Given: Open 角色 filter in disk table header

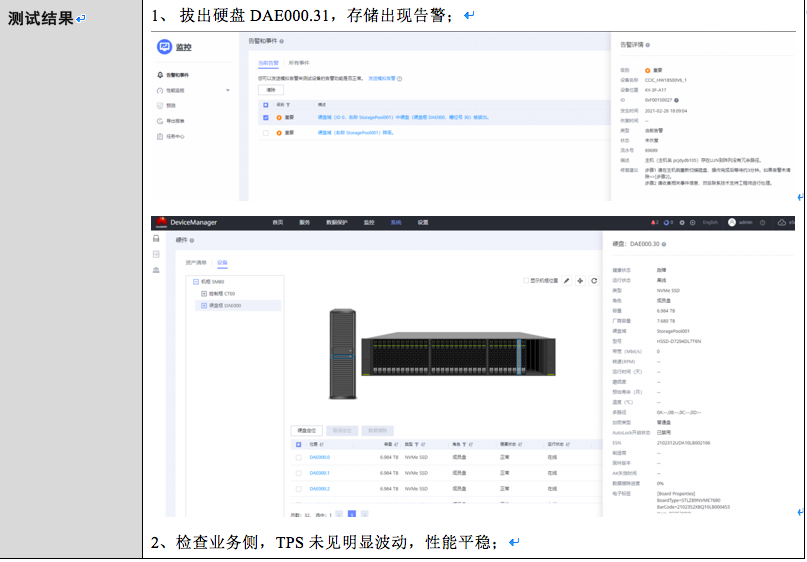Looking at the screenshot, I should [464, 444].
